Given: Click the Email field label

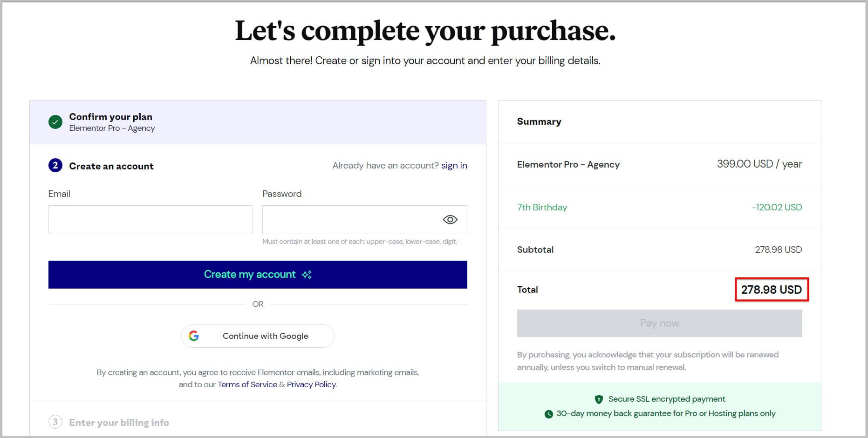Looking at the screenshot, I should [x=59, y=194].
